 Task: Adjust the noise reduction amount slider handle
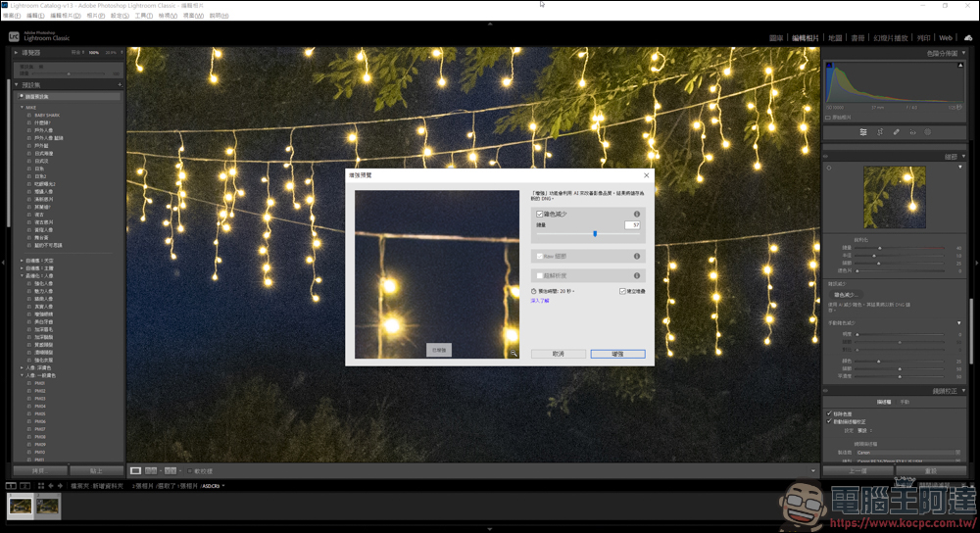[595, 234]
